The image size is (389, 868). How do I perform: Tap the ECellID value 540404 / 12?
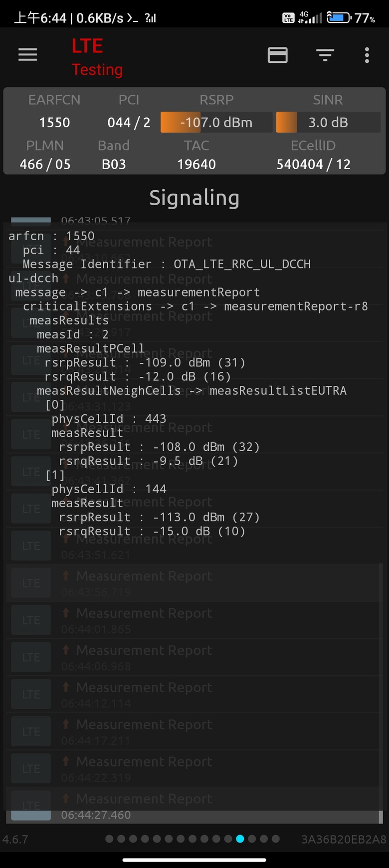(x=313, y=164)
